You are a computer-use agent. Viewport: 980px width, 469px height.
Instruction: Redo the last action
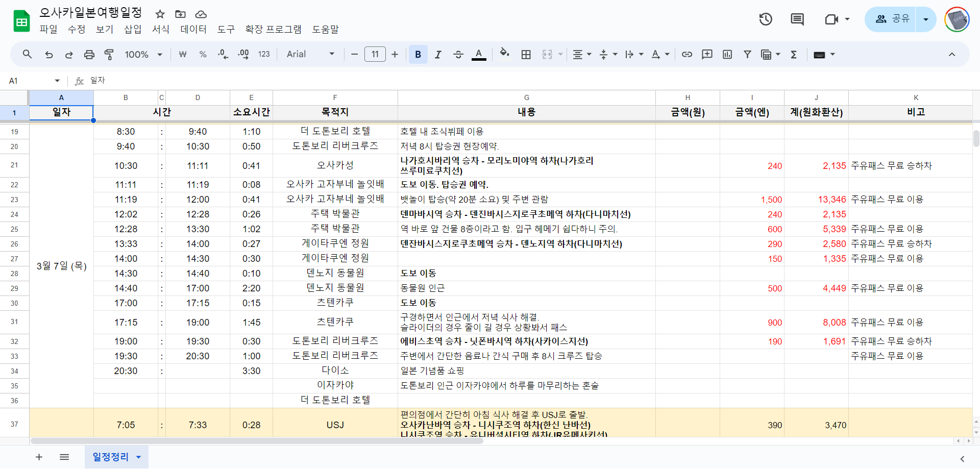[69, 54]
